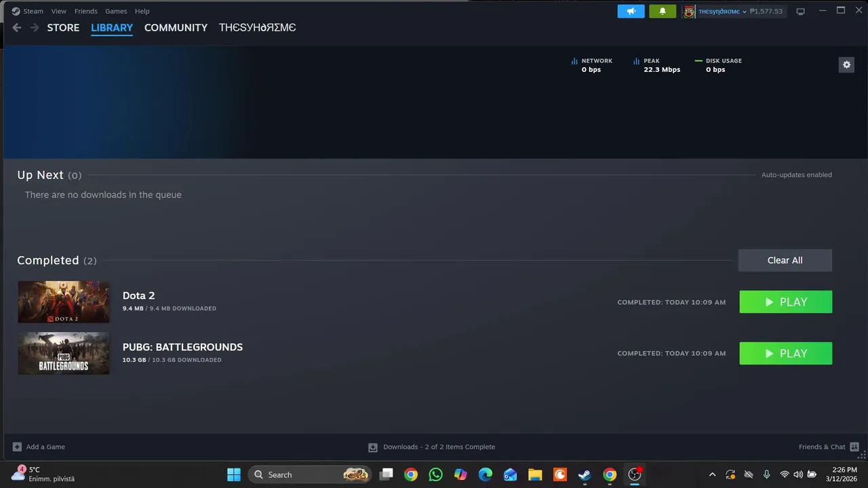Click the PUBG Battlegrounds thumbnail

point(63,353)
